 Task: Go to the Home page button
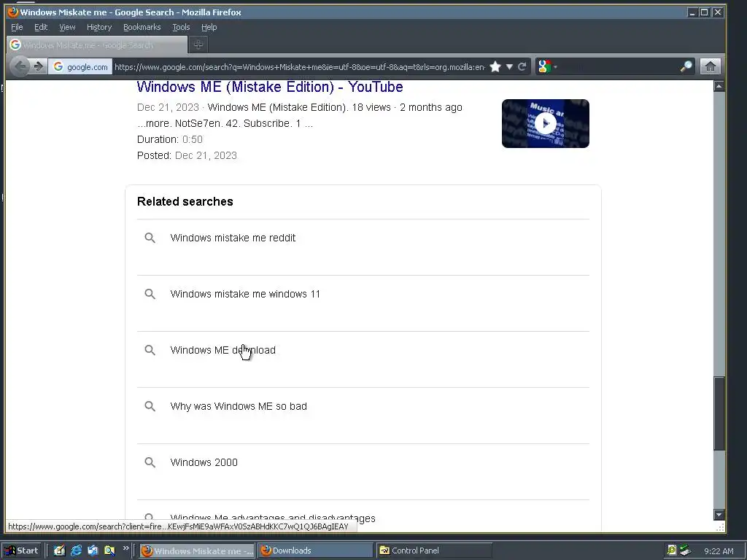(x=711, y=66)
